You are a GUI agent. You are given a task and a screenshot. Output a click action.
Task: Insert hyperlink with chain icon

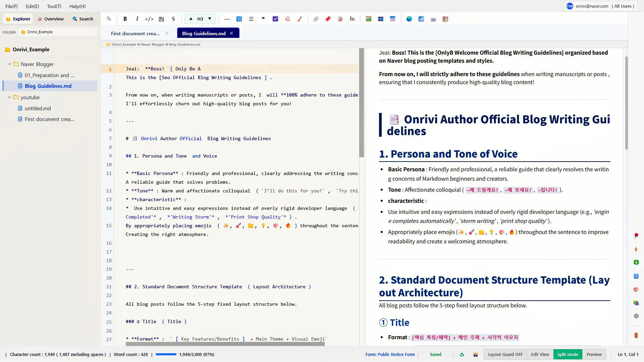pos(316,19)
